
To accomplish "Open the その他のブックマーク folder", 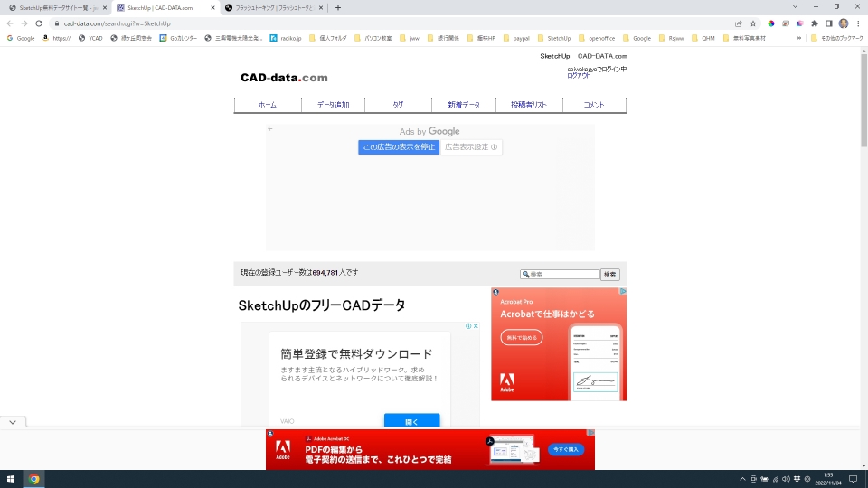I will click(836, 38).
